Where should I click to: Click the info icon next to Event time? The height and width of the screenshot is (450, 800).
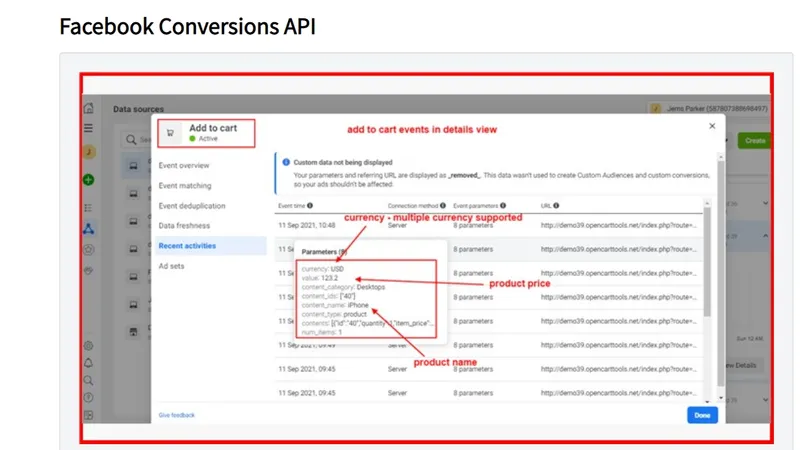(310, 206)
